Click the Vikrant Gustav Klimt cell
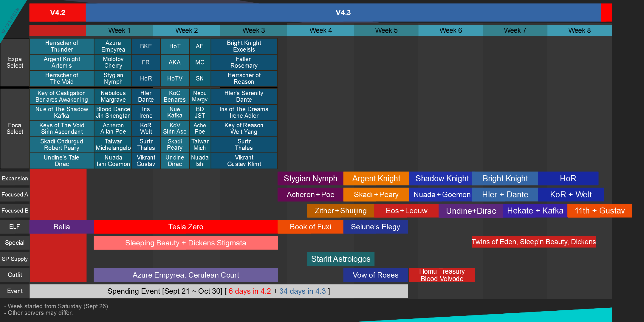The image size is (644, 322). pyautogui.click(x=244, y=161)
